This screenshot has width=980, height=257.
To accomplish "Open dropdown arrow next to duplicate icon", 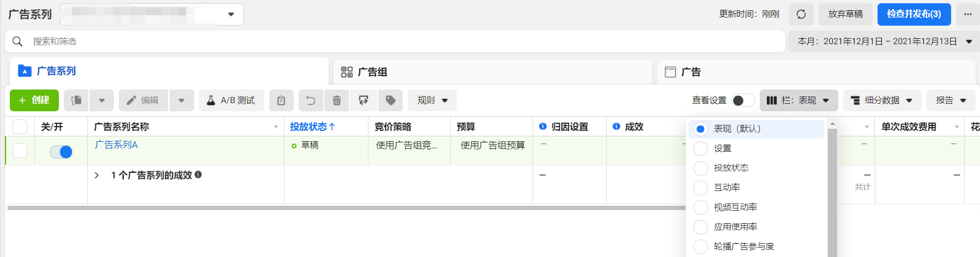I will 102,100.
